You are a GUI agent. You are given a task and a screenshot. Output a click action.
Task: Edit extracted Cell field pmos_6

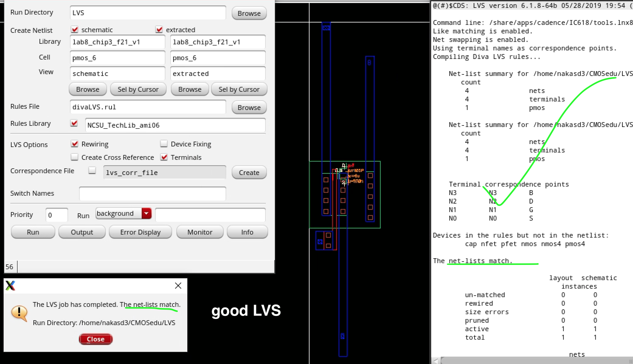pyautogui.click(x=218, y=58)
